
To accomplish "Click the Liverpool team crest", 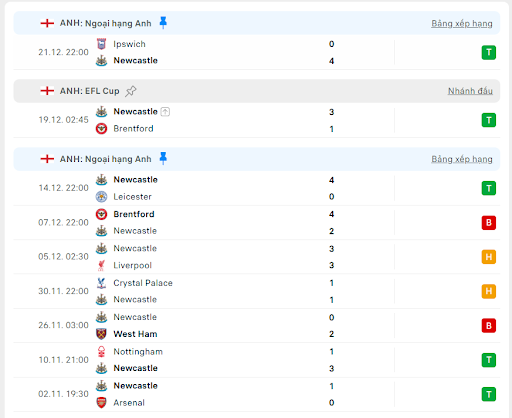I will pos(101,265).
